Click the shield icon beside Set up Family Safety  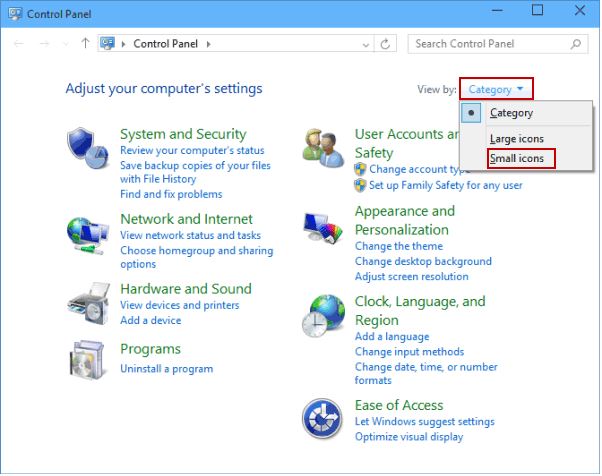point(360,185)
